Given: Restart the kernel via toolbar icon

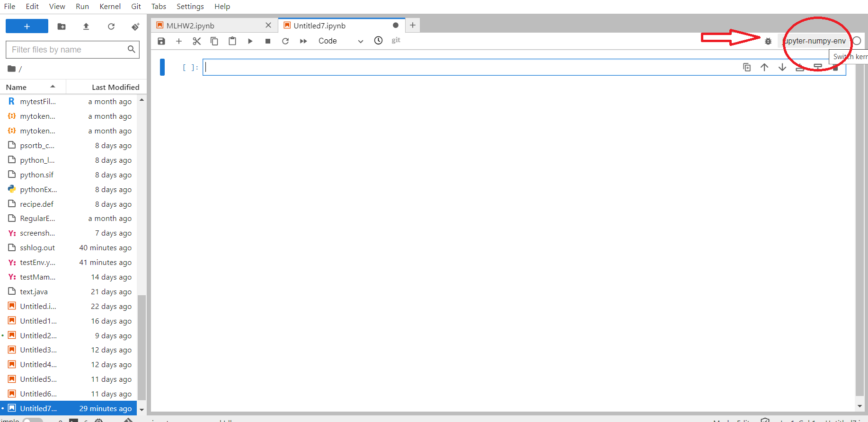Looking at the screenshot, I should (285, 41).
